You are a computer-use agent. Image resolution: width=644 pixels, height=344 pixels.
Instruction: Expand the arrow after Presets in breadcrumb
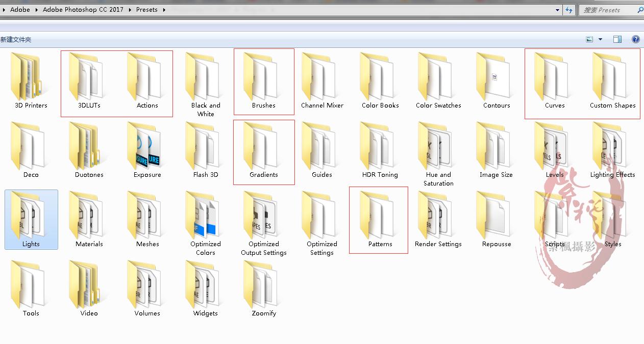point(164,10)
